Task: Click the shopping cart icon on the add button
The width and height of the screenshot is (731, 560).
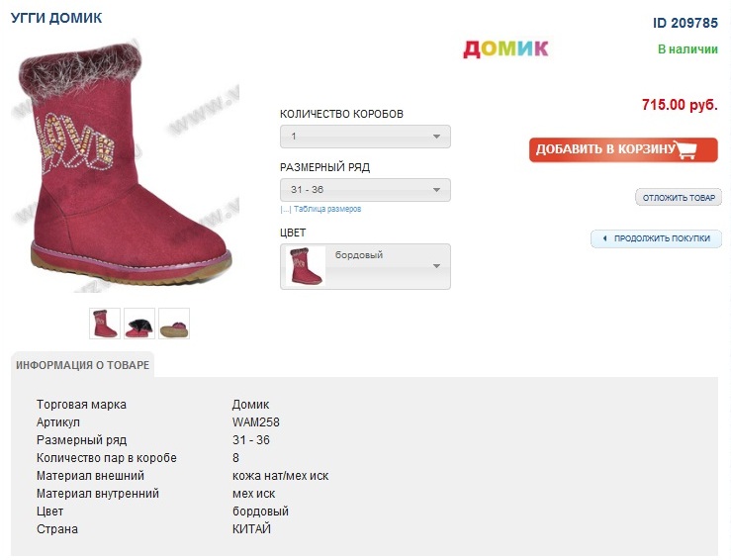Action: click(685, 150)
